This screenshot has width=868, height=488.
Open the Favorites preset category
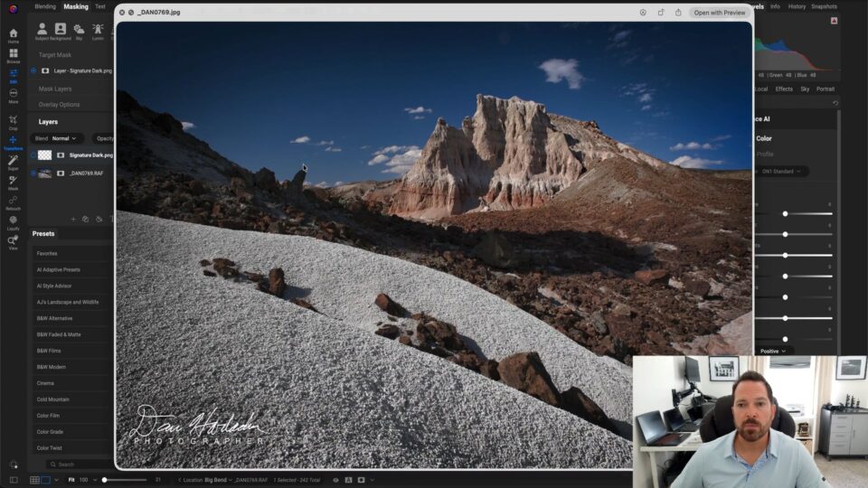click(72, 253)
